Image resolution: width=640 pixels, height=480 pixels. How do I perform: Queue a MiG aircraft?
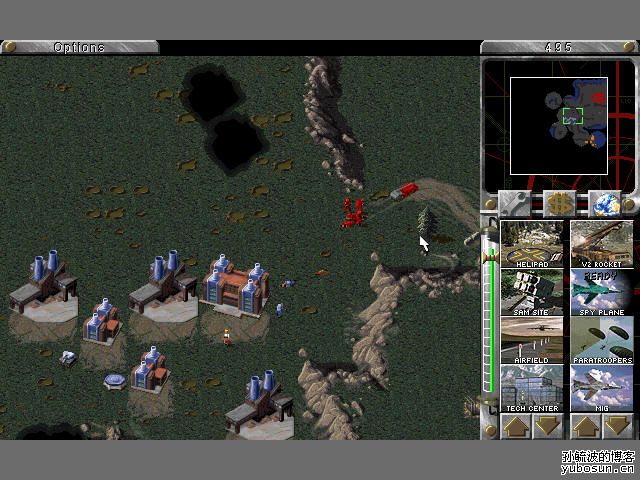pyautogui.click(x=602, y=388)
